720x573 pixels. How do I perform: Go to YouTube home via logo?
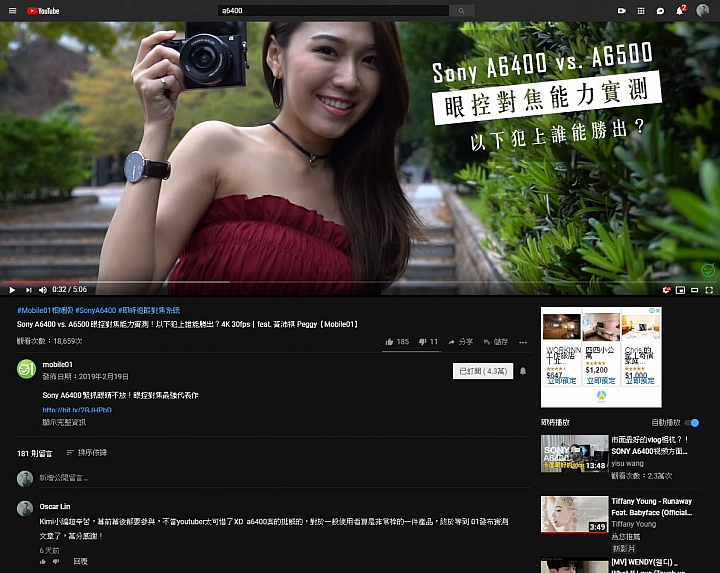click(x=43, y=11)
